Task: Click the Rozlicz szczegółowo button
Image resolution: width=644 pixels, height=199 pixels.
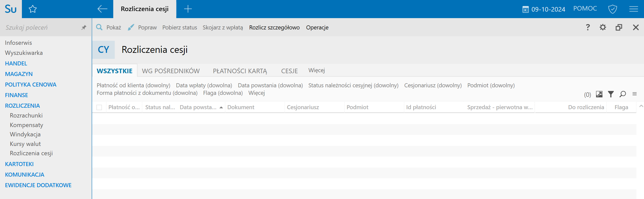Action: pos(274,27)
